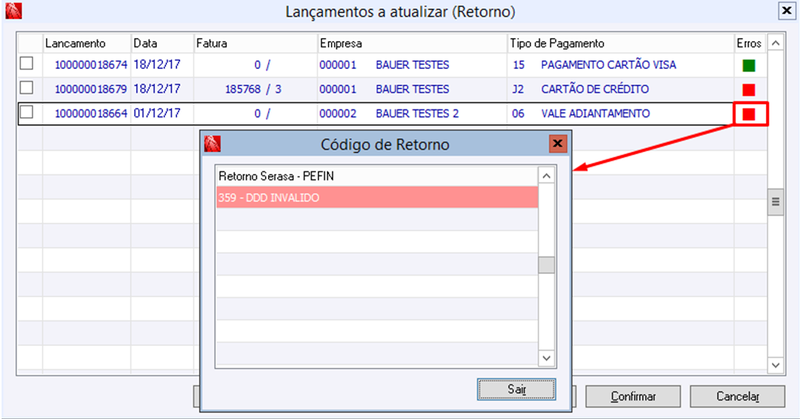This screenshot has width=800, height=419.
Task: Click the date 01/12/17 cell
Action: 157,113
